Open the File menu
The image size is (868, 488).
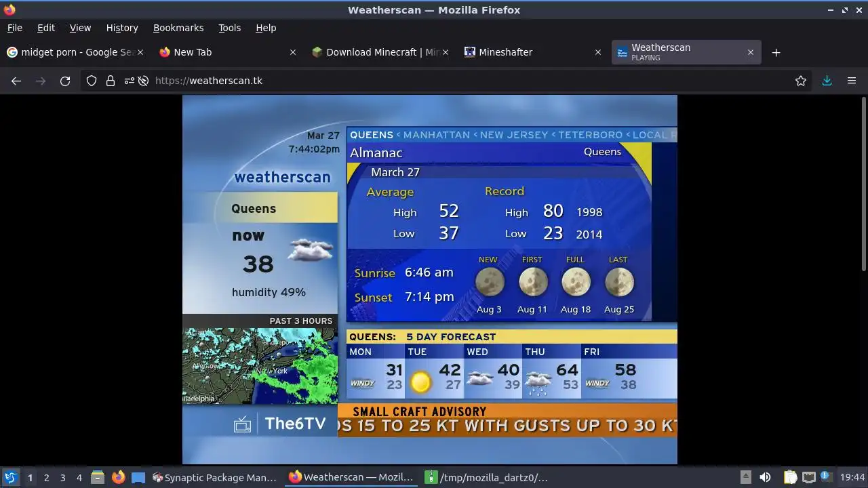[14, 28]
